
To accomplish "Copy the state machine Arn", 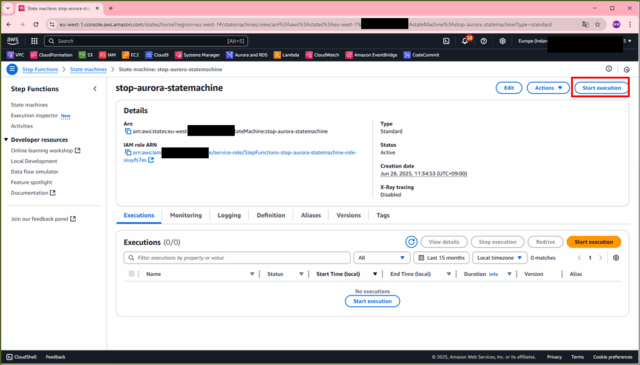I will click(x=128, y=131).
